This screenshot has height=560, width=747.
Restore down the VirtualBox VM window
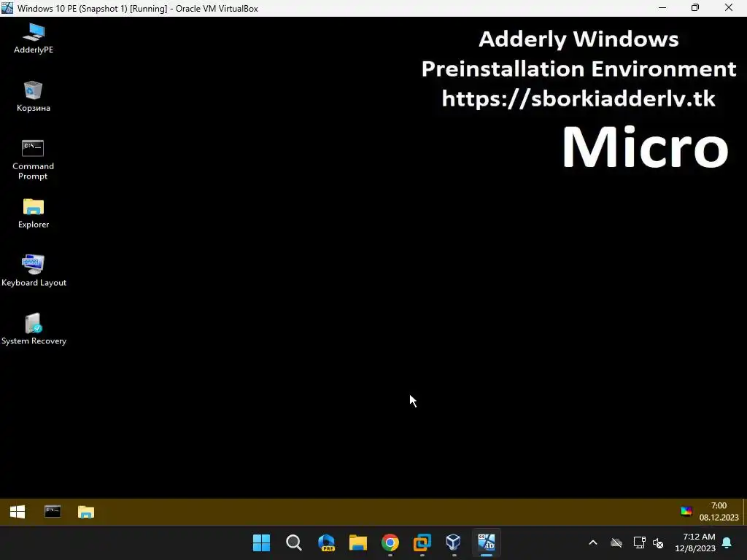(x=695, y=7)
